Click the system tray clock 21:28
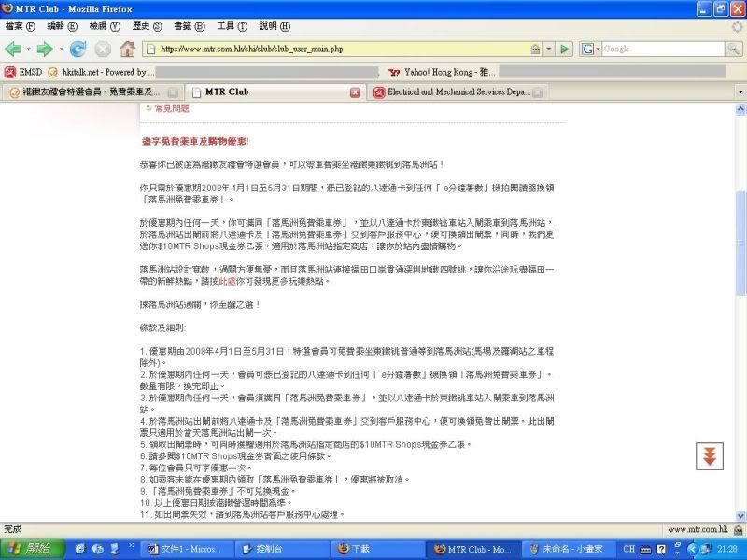747x560 pixels. (727, 549)
